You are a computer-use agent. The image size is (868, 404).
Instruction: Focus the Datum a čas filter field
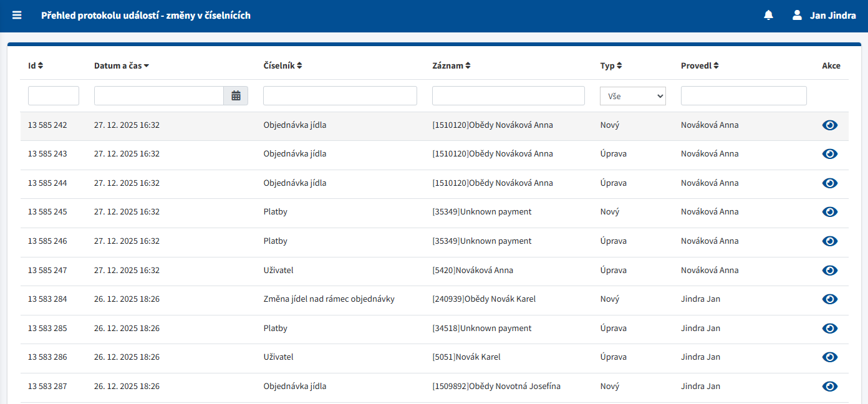click(x=159, y=95)
